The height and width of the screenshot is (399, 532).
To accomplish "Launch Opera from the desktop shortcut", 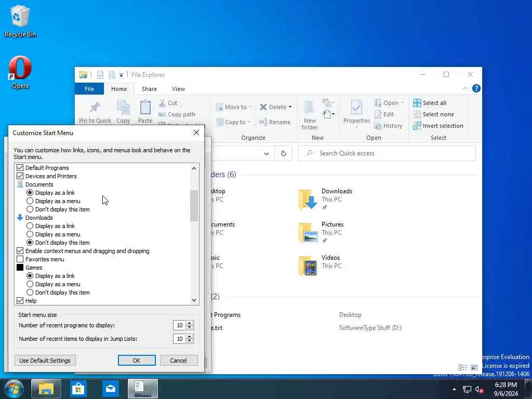I will (20, 72).
